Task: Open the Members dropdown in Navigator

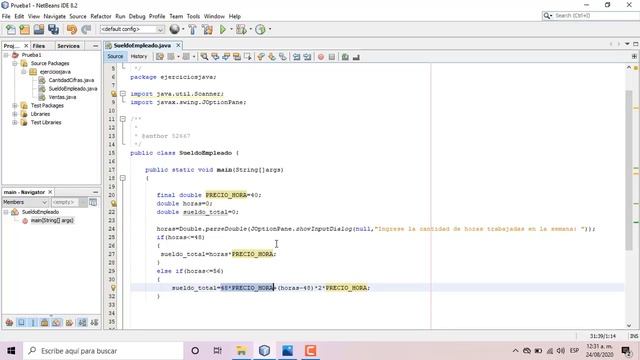Action: click(25, 202)
